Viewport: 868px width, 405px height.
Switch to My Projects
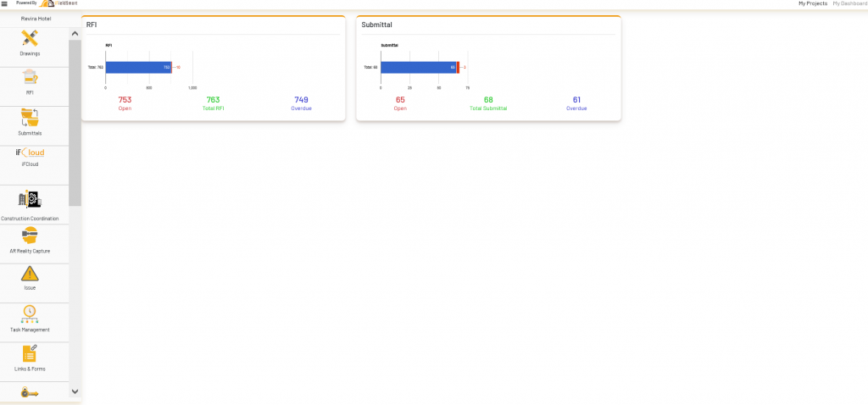click(x=813, y=3)
